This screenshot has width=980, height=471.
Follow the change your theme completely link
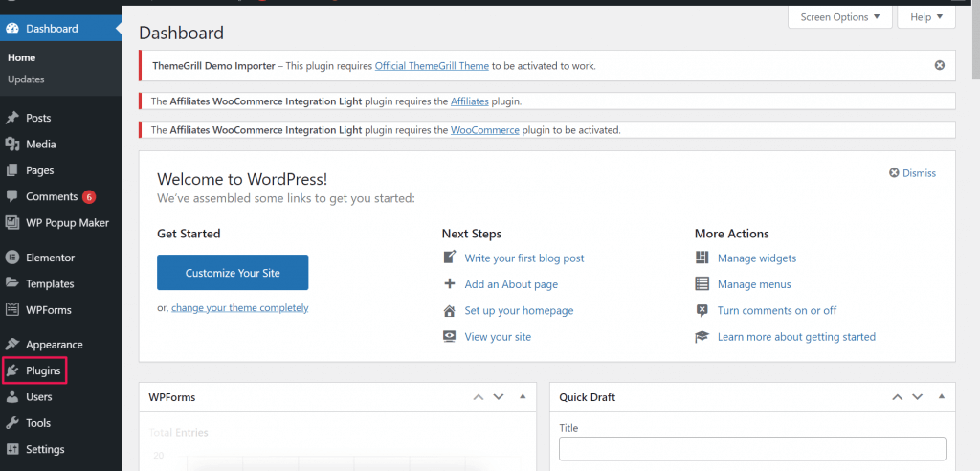(240, 307)
